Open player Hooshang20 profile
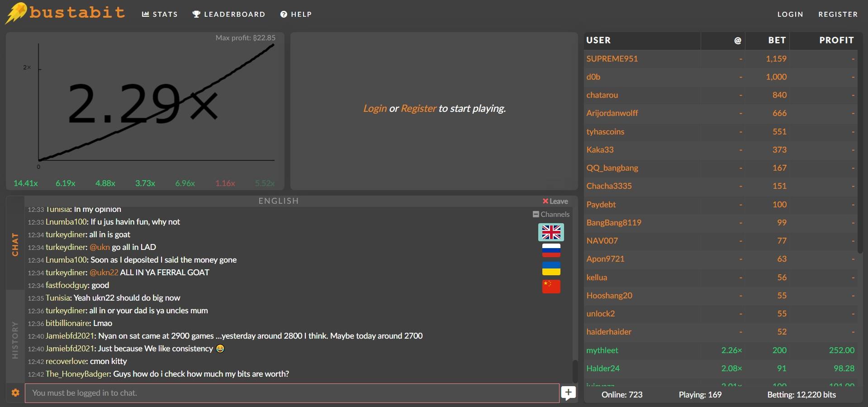868x407 pixels. (x=609, y=296)
